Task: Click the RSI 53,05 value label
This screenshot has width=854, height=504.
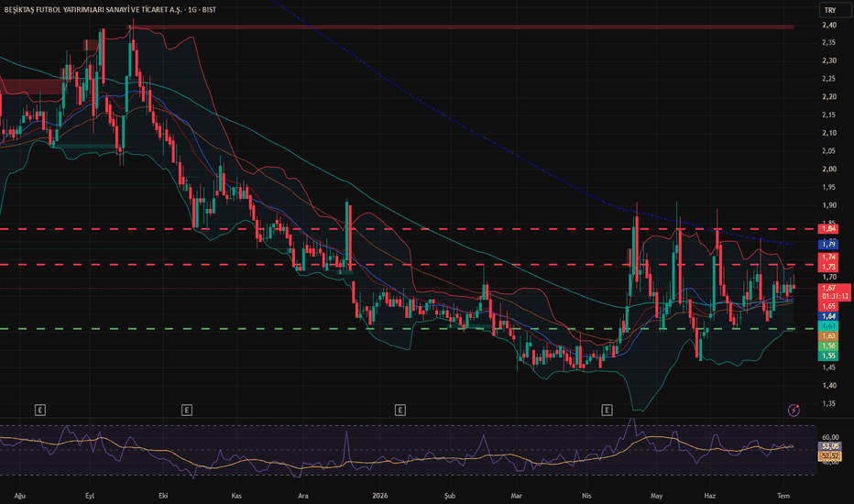Action: pyautogui.click(x=829, y=446)
